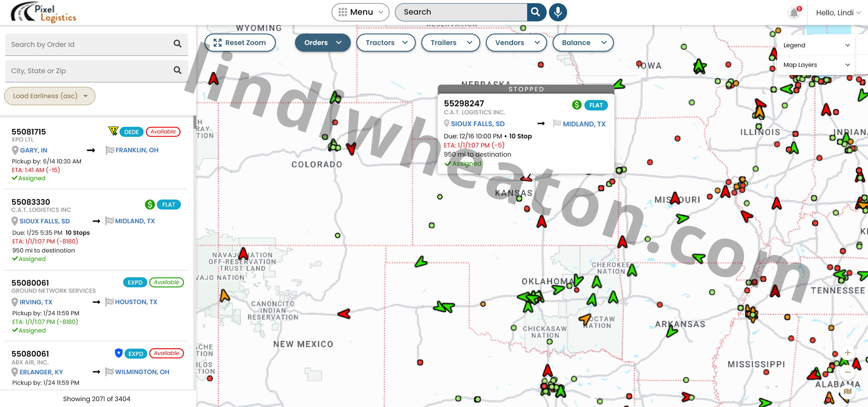Click the Order Id search magnifier icon
The height and width of the screenshot is (407, 868).
(177, 44)
